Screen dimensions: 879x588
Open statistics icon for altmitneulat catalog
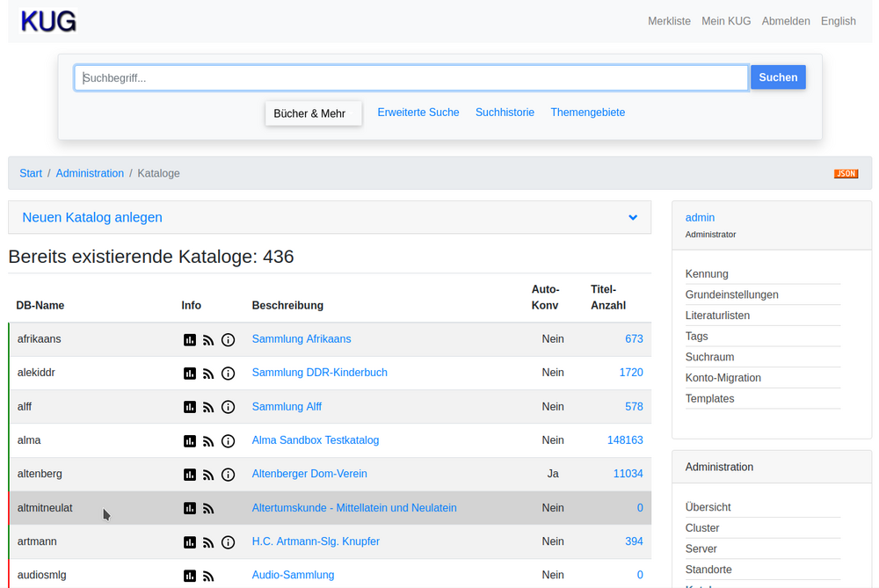190,508
